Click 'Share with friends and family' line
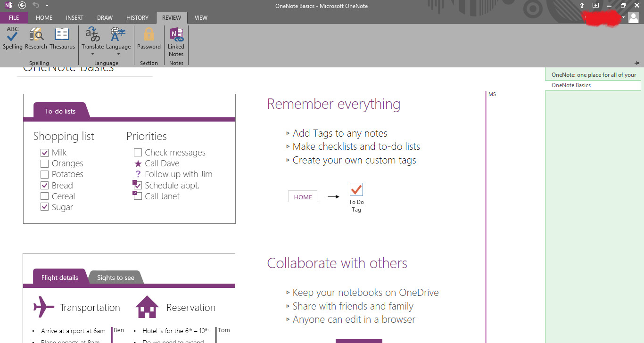Image resolution: width=644 pixels, height=343 pixels. point(353,306)
